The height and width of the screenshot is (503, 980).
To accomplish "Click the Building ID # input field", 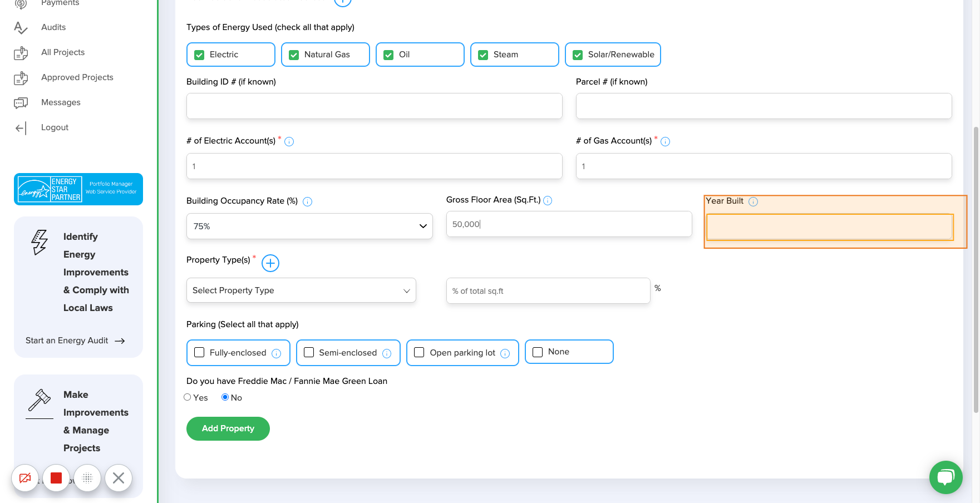I will point(374,106).
